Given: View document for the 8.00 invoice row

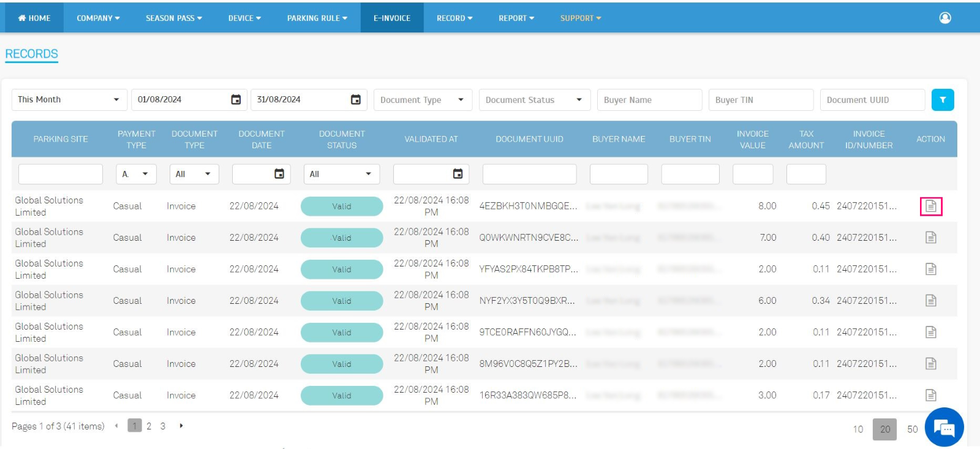Looking at the screenshot, I should click(x=930, y=206).
